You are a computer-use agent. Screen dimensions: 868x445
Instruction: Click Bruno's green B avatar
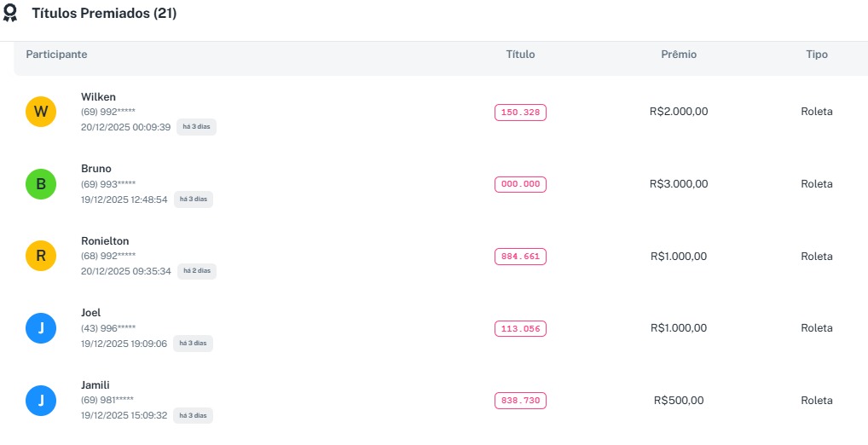pyautogui.click(x=41, y=184)
